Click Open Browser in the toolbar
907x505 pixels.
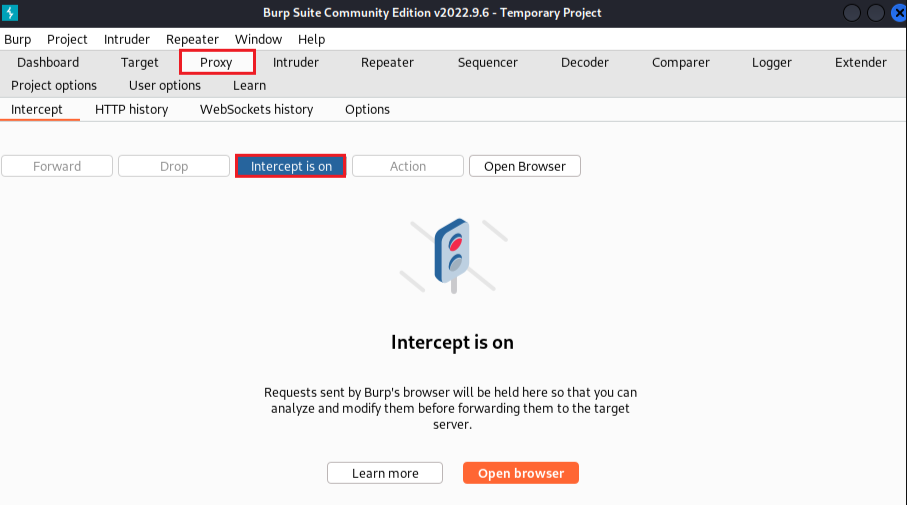point(525,166)
